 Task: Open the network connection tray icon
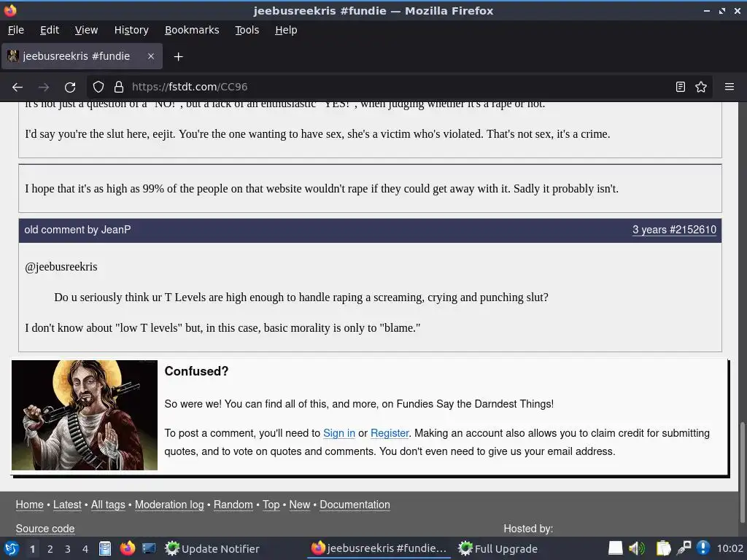(684, 548)
